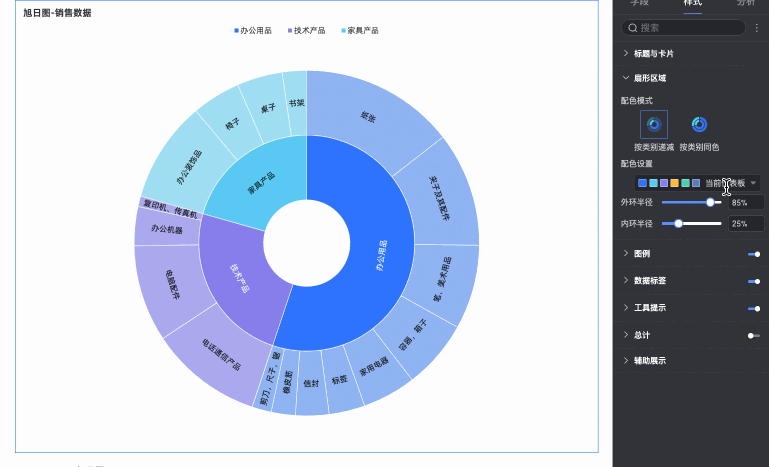This screenshot has width=769, height=467.
Task: Click the 配色设置 label
Action: pyautogui.click(x=637, y=164)
